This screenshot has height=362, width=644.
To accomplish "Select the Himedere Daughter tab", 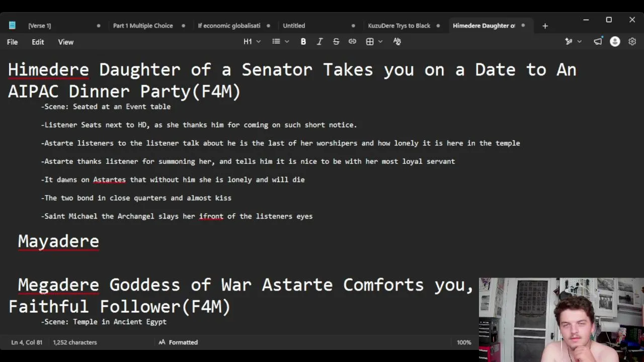I will click(484, 26).
